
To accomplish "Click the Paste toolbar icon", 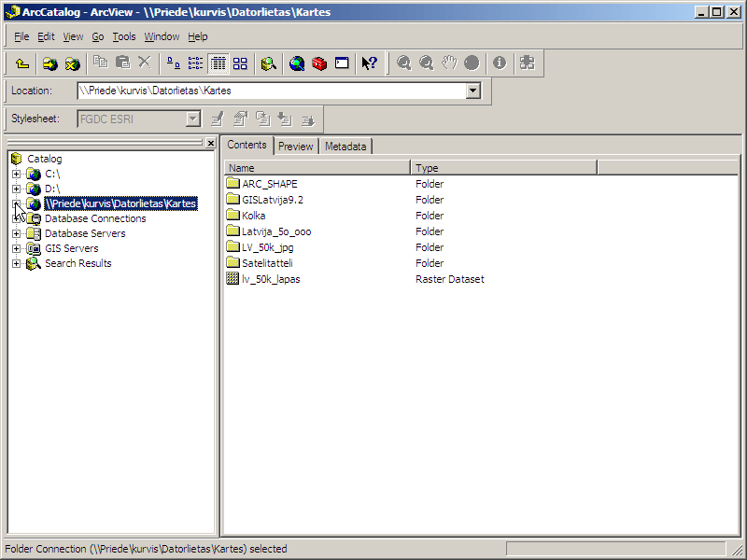I will pos(123,63).
